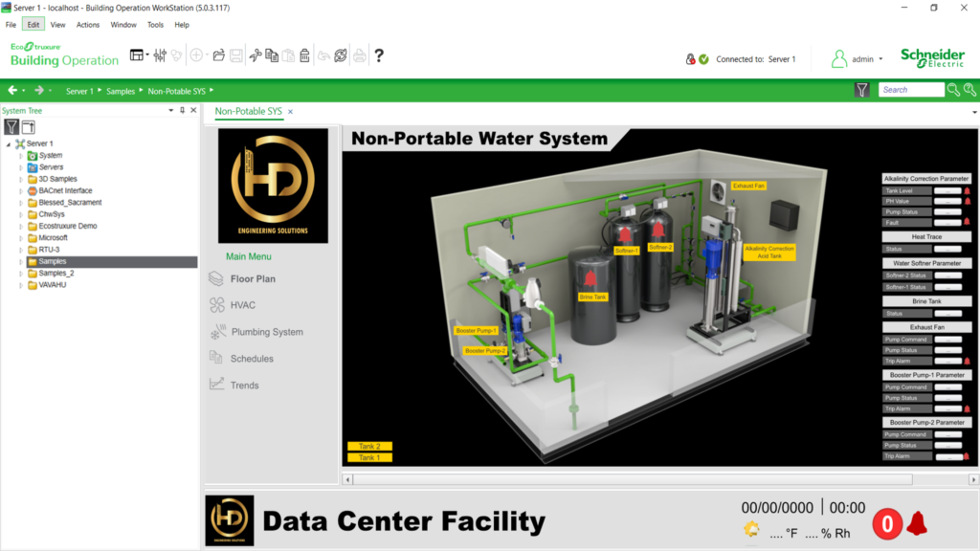Viewport: 980px width, 551px height.
Task: Expand the BACnet Interface tree node
Action: (21, 190)
